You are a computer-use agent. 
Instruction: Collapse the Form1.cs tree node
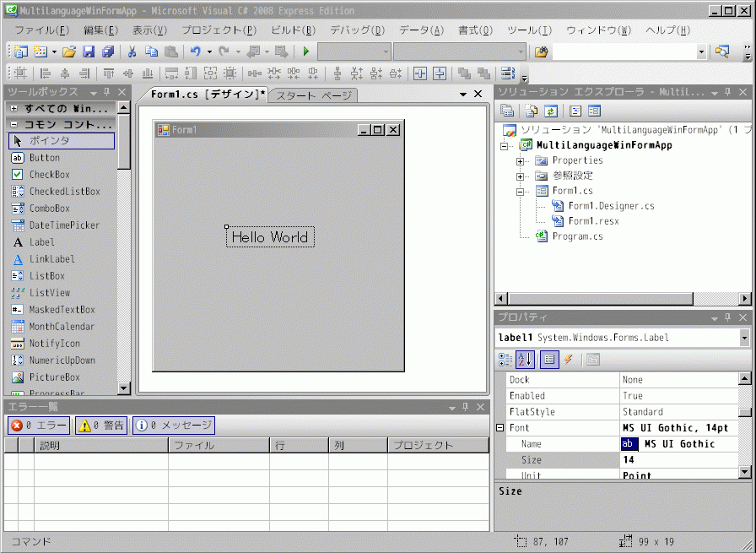[520, 192]
